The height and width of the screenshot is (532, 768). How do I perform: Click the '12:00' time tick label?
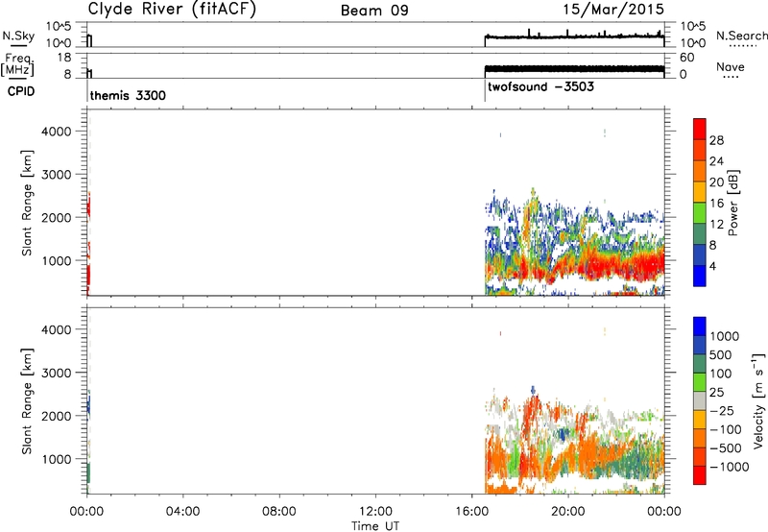[x=375, y=512]
